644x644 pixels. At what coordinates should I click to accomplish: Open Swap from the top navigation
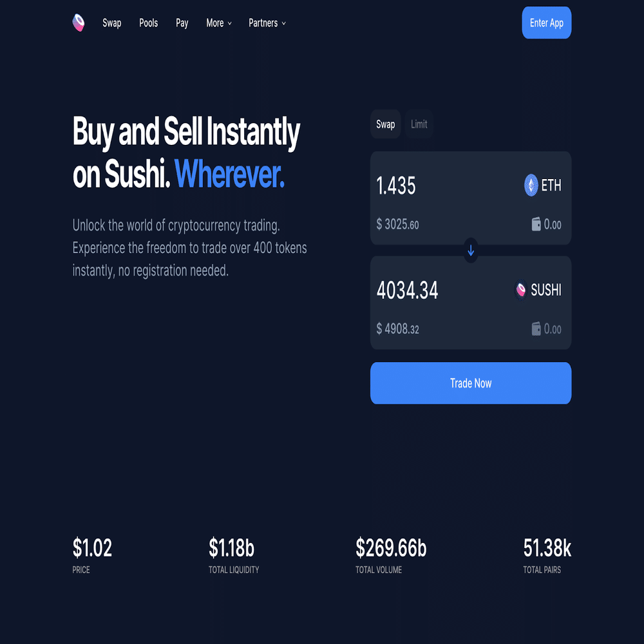tap(111, 23)
